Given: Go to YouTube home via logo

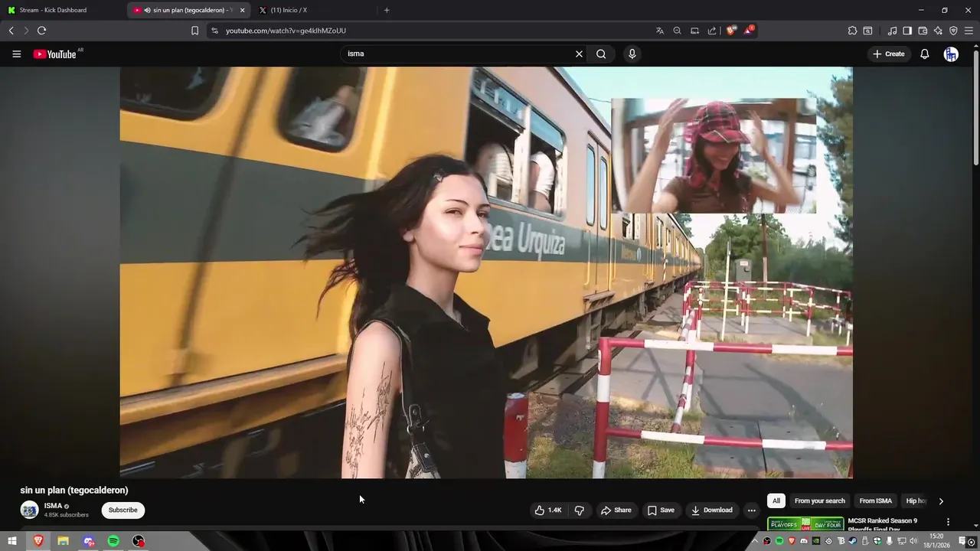Looking at the screenshot, I should pos(55,54).
